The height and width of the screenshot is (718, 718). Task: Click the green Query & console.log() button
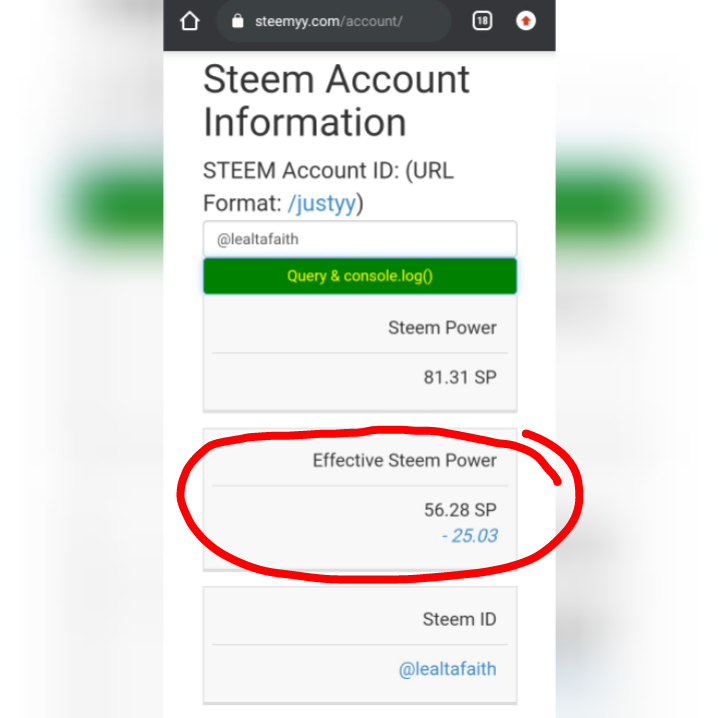click(x=360, y=276)
